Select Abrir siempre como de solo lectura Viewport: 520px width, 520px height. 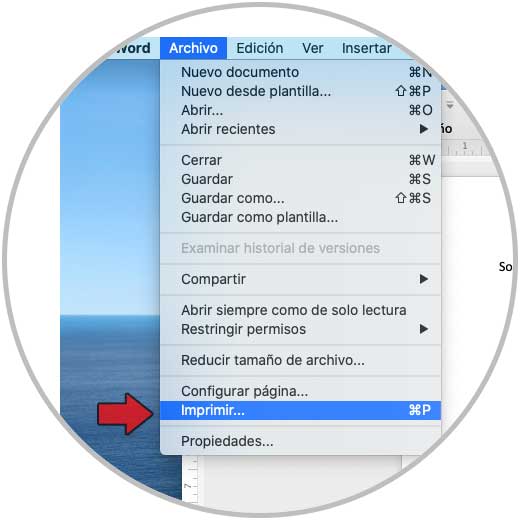[300, 310]
